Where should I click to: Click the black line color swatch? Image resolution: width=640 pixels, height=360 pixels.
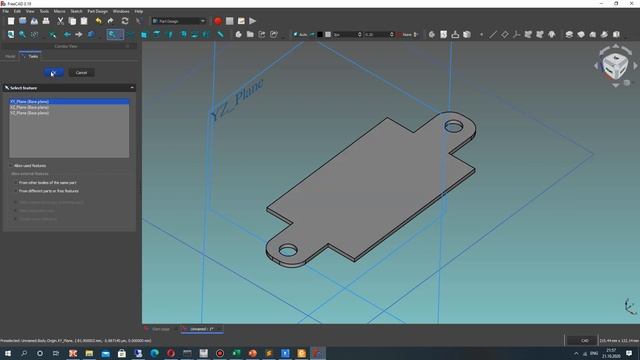tap(320, 35)
